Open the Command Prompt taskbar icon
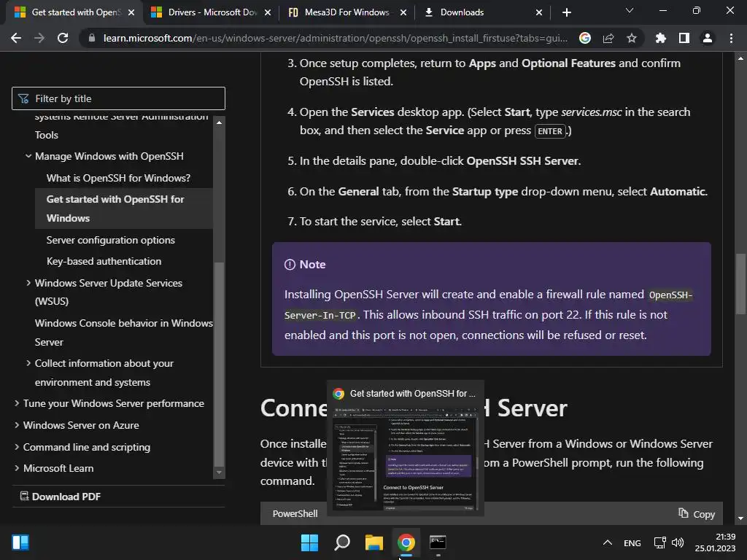The width and height of the screenshot is (747, 560). tap(438, 542)
